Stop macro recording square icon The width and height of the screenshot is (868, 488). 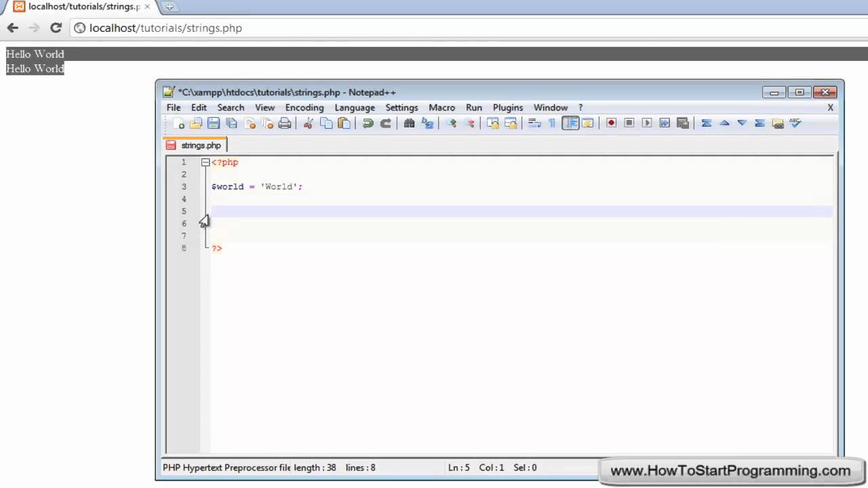[629, 123]
